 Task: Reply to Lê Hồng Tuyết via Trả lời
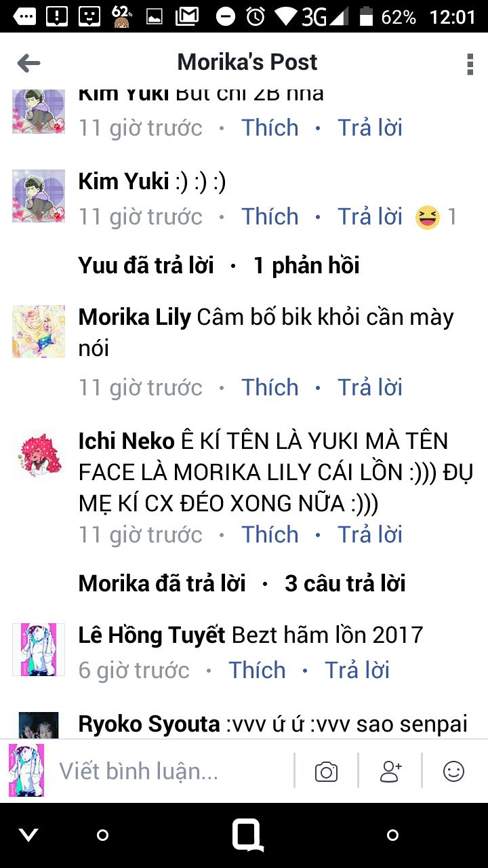point(357,670)
